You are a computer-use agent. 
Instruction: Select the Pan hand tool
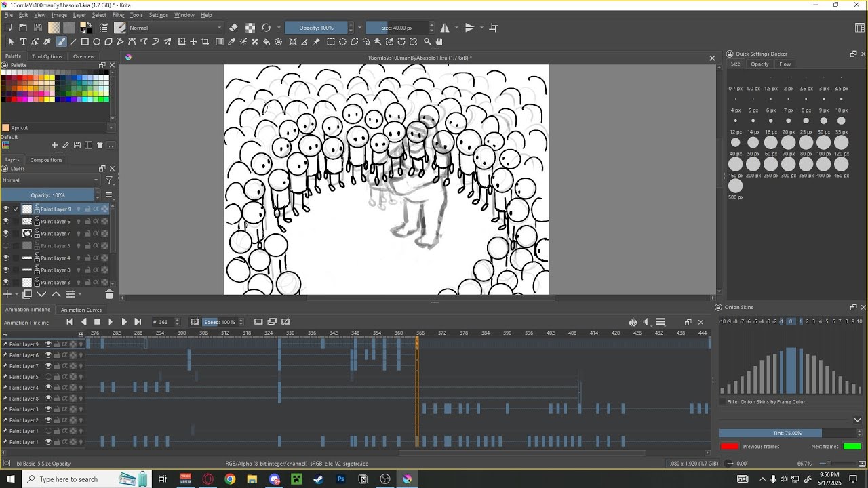point(439,41)
